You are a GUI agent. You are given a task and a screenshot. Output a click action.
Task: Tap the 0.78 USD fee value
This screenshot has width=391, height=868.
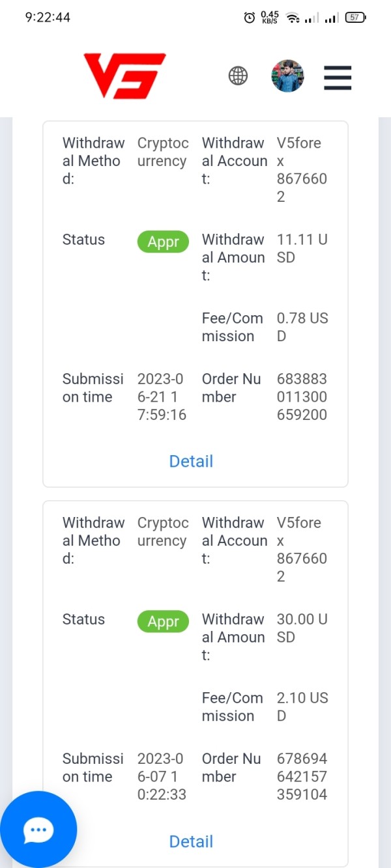[x=302, y=327]
